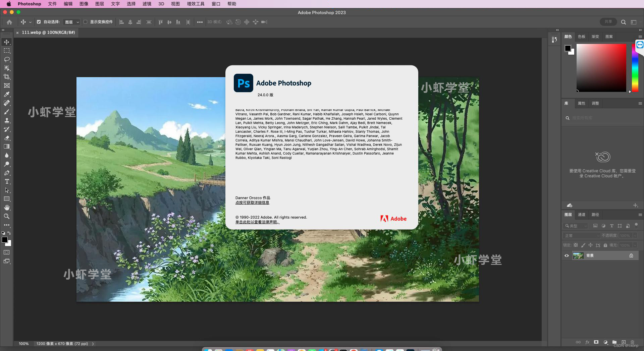This screenshot has height=351, width=644.
Task: Select the Blur tool
Action: coord(7,155)
